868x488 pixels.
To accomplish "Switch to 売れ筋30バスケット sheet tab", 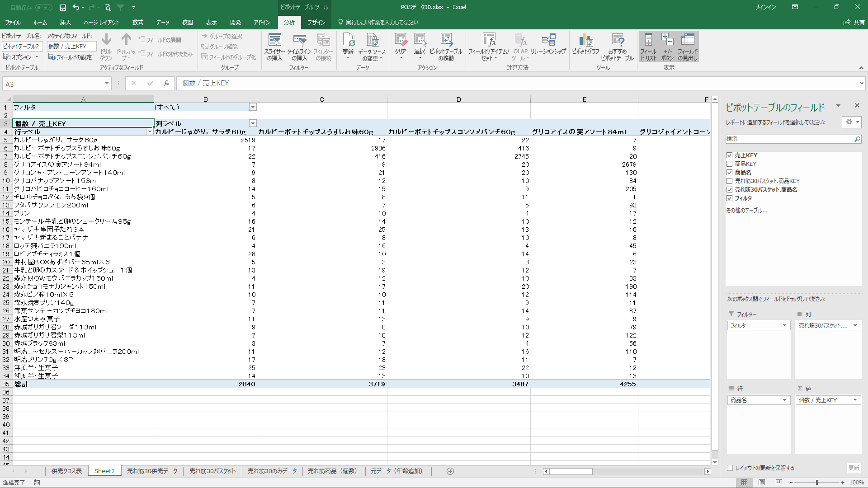I will coord(212,471).
